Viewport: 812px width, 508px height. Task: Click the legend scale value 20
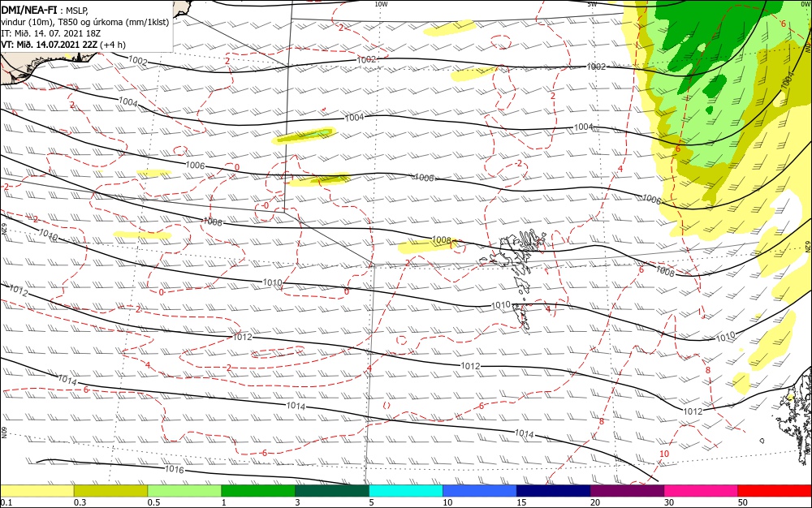tap(595, 502)
